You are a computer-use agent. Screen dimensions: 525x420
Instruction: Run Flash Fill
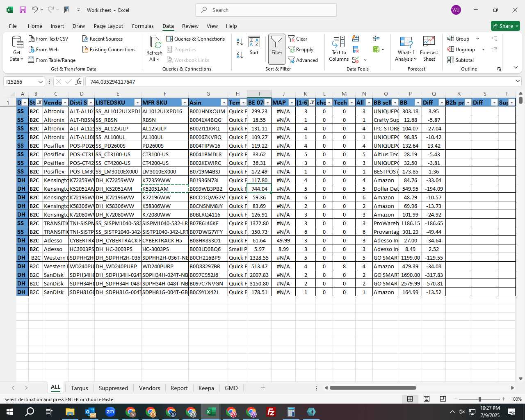pyautogui.click(x=356, y=39)
